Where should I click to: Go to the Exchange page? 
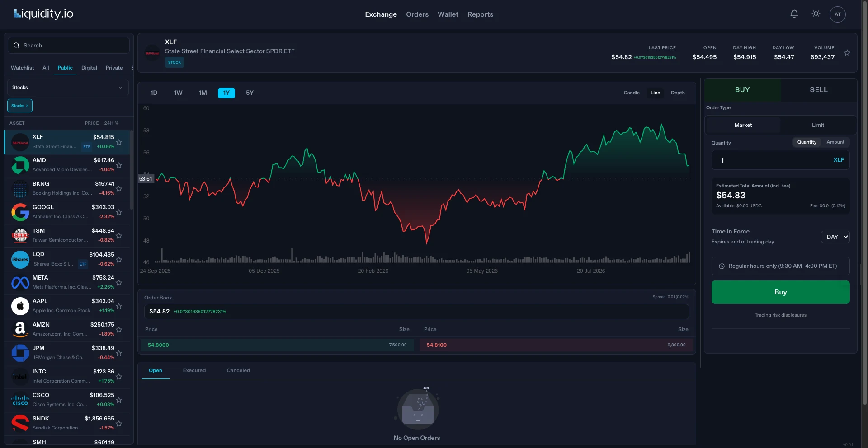click(x=381, y=14)
